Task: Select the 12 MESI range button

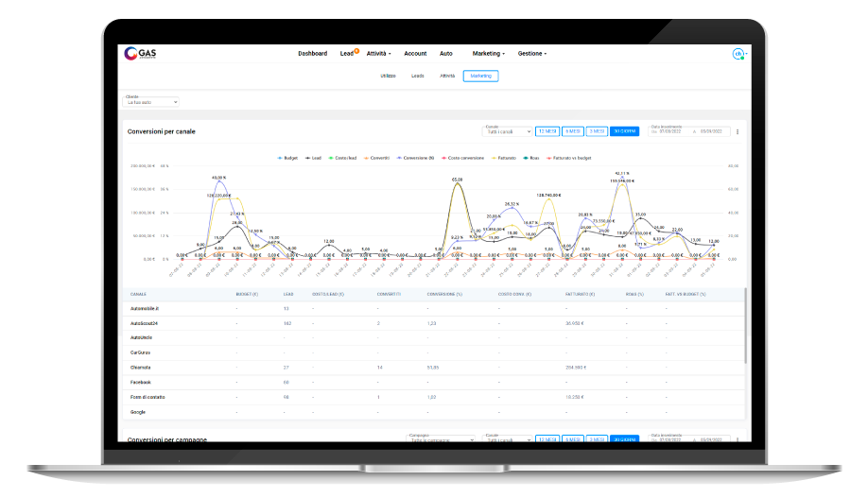Action: [x=547, y=131]
